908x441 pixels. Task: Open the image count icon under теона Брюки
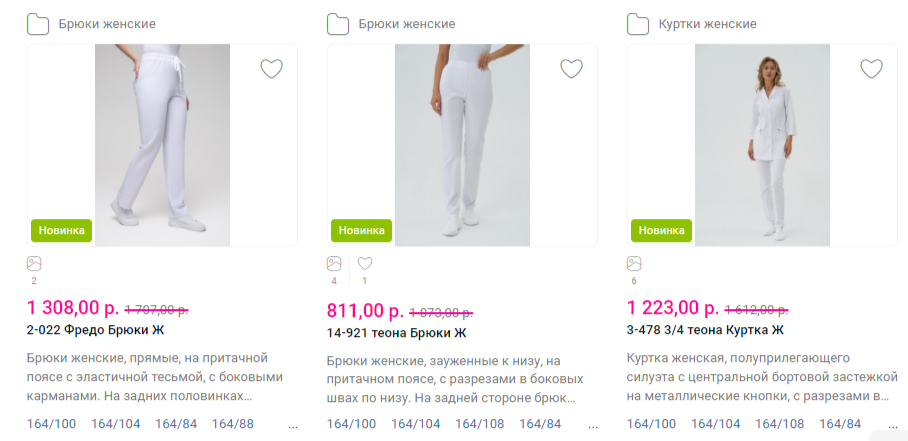(334, 264)
